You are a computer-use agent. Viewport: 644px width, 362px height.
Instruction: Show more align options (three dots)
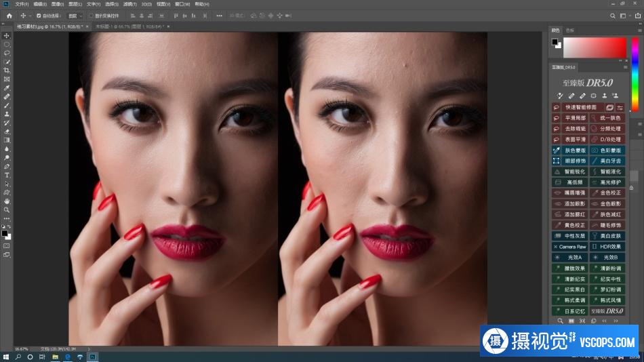click(220, 16)
